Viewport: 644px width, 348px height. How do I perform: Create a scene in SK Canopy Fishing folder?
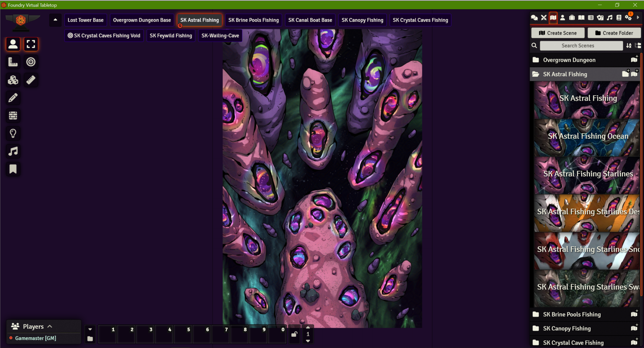point(634,328)
